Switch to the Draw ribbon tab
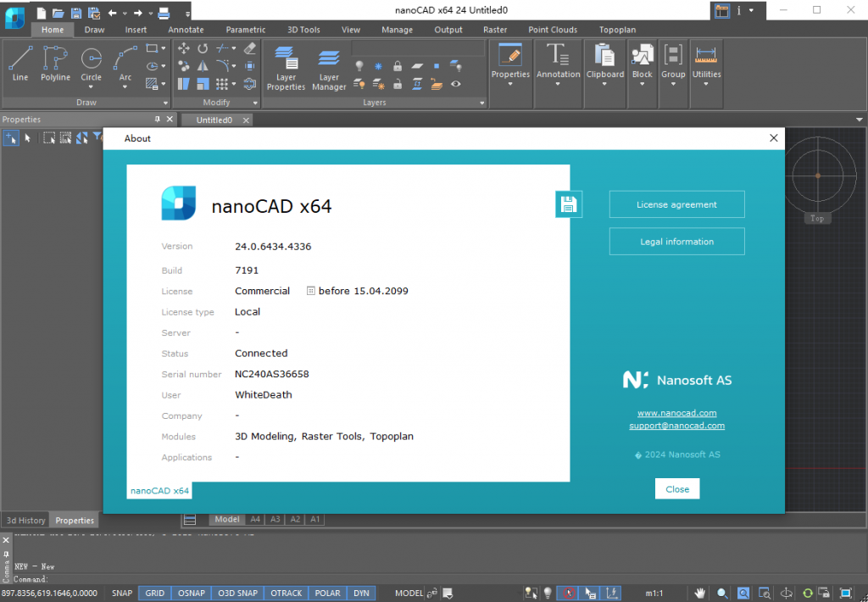868x602 pixels. pyautogui.click(x=95, y=30)
